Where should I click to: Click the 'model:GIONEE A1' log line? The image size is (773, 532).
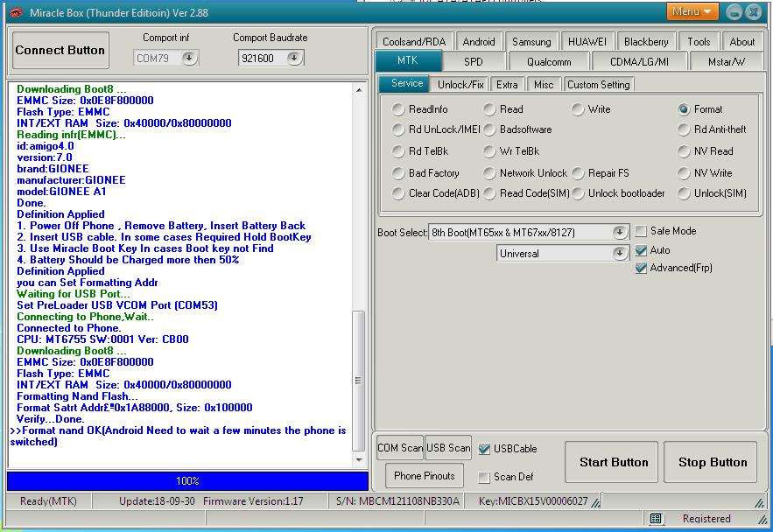(x=61, y=191)
